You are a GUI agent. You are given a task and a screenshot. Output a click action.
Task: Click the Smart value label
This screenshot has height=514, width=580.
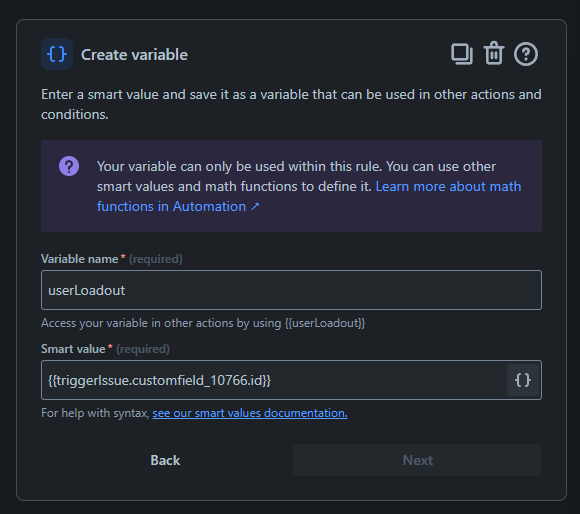click(73, 349)
